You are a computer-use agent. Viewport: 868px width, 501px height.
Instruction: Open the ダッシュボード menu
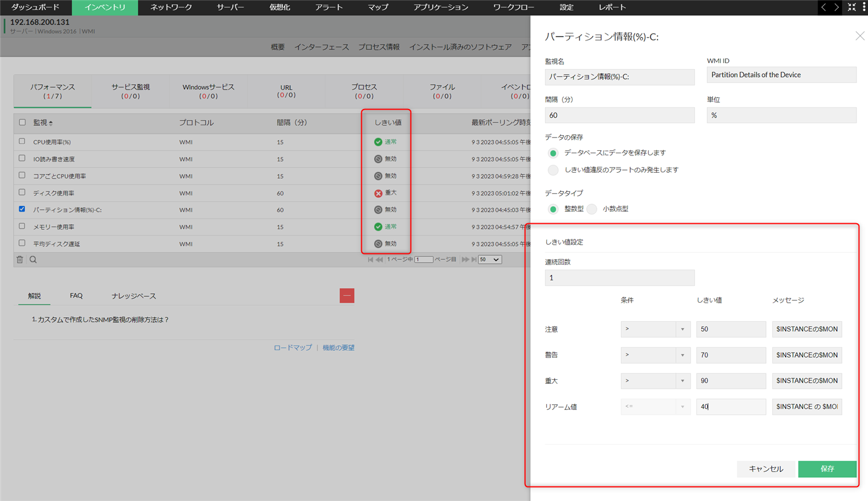(35, 8)
